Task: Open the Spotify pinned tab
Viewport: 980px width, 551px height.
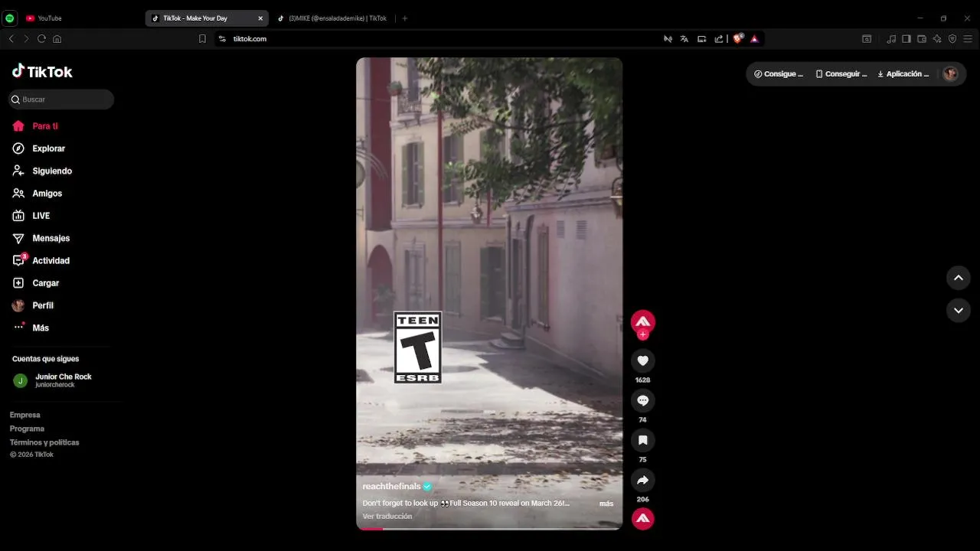Action: point(9,18)
